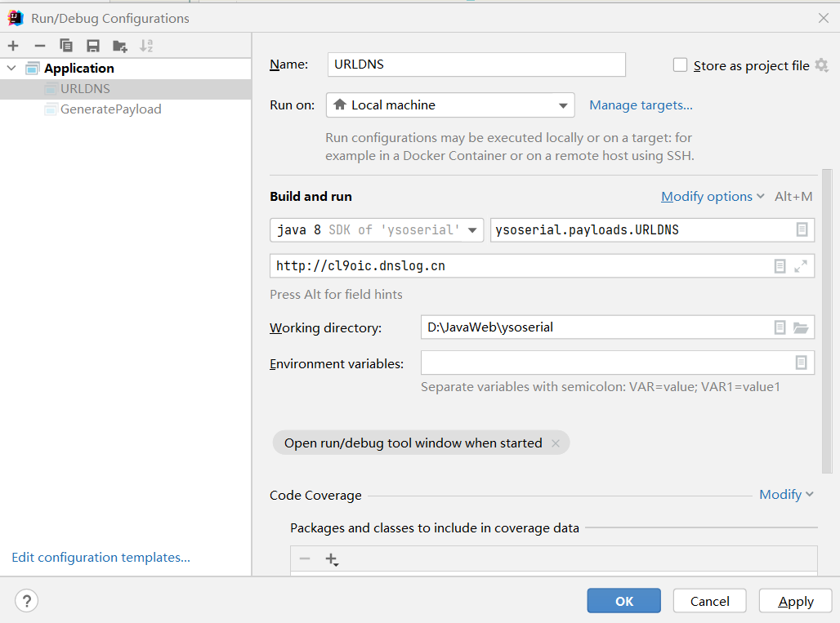Open the help question mark button
The image size is (840, 623).
(26, 601)
